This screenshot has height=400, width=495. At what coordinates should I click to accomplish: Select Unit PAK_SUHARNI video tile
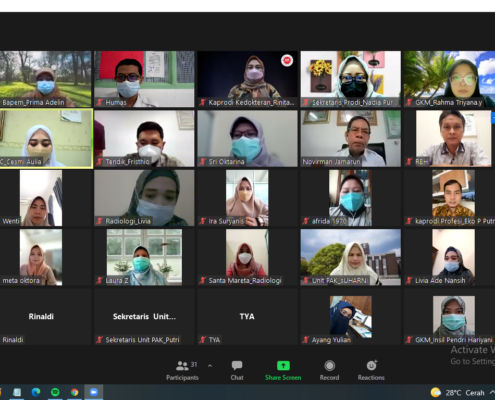(x=351, y=257)
